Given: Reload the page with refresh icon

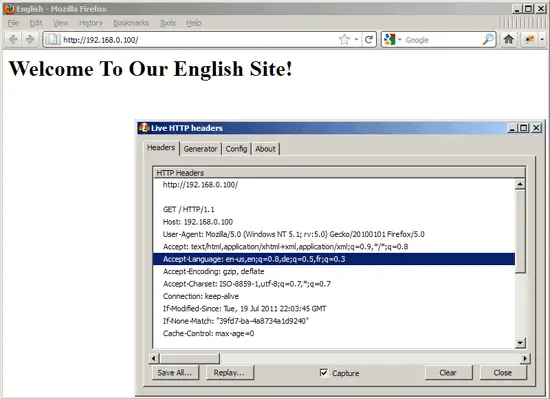Looking at the screenshot, I should tap(369, 39).
